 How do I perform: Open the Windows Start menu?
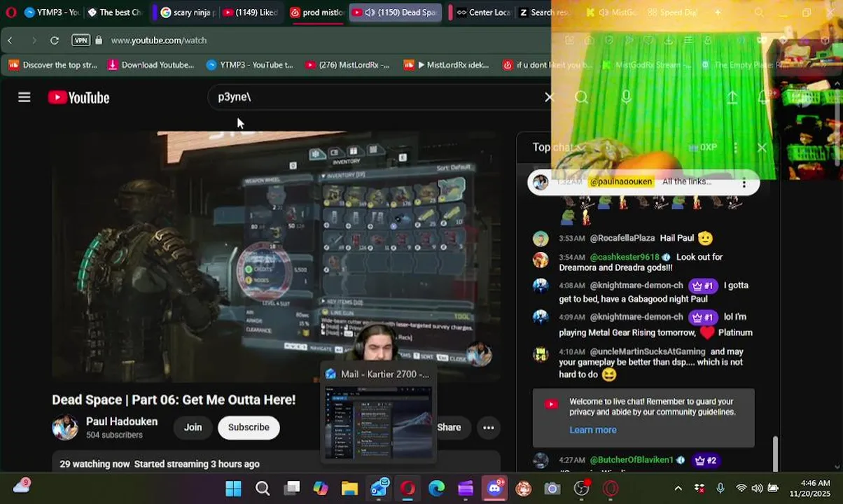233,488
